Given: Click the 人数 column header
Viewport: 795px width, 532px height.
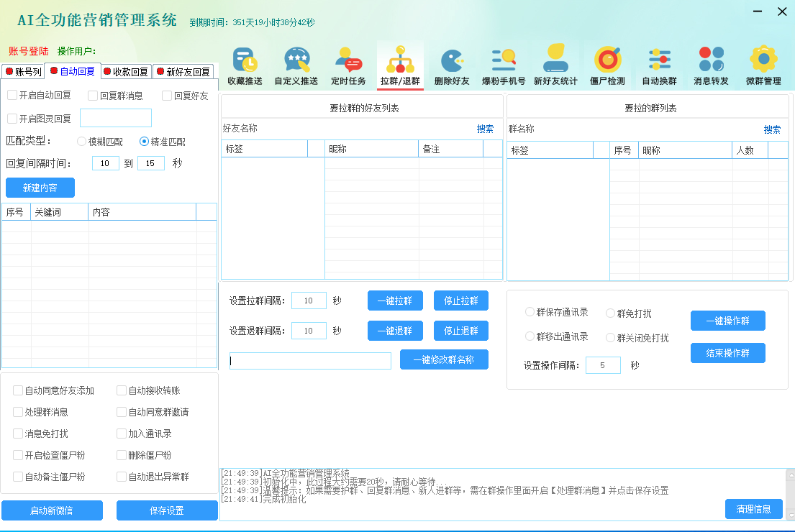Looking at the screenshot, I should pos(750,150).
